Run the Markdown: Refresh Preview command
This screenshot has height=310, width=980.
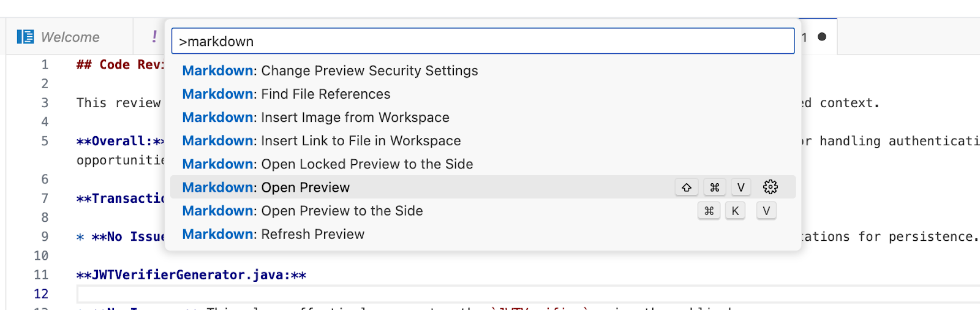pos(273,234)
